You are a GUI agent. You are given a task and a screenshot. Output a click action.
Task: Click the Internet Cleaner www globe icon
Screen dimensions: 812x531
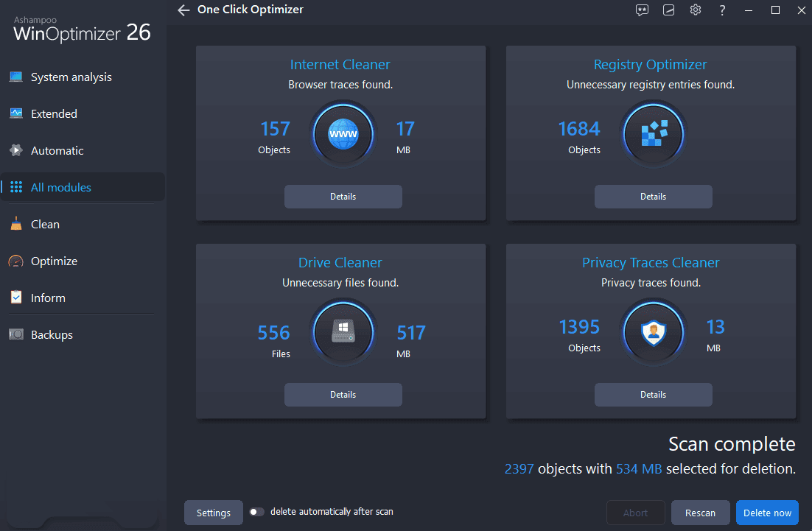tap(343, 134)
